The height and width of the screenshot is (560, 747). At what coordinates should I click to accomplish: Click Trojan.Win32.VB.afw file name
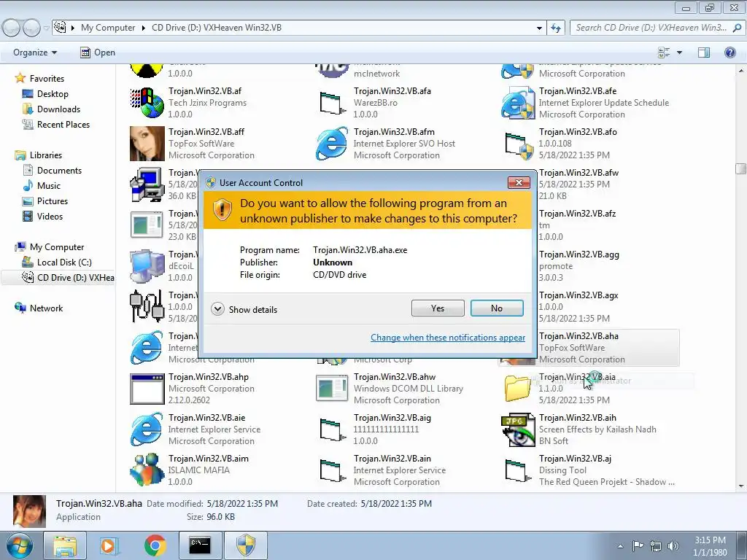(578, 172)
